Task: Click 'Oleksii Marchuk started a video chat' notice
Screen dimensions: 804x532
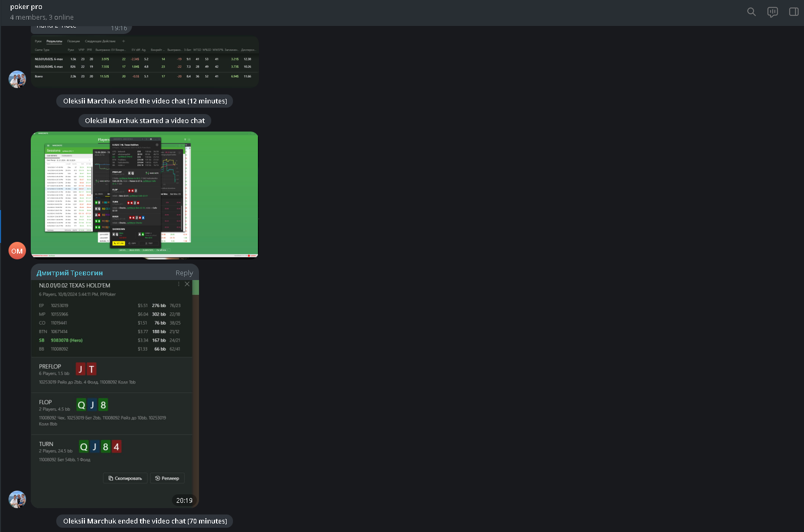Action: (x=145, y=121)
